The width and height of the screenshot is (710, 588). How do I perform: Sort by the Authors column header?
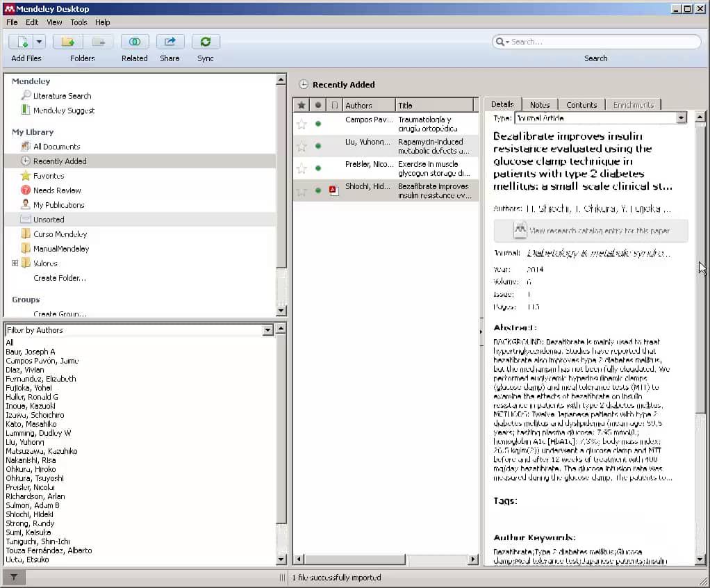(369, 105)
